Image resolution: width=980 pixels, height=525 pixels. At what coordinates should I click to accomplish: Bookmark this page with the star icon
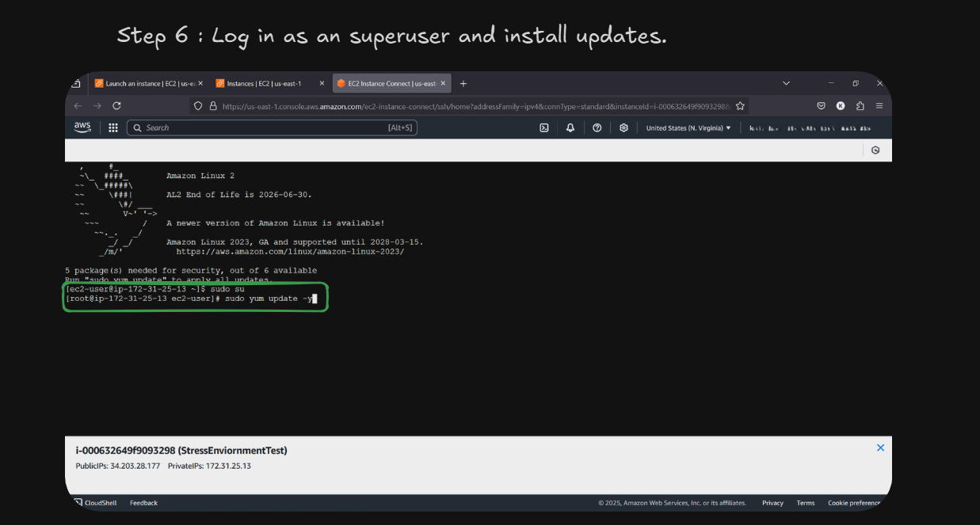[x=740, y=105]
